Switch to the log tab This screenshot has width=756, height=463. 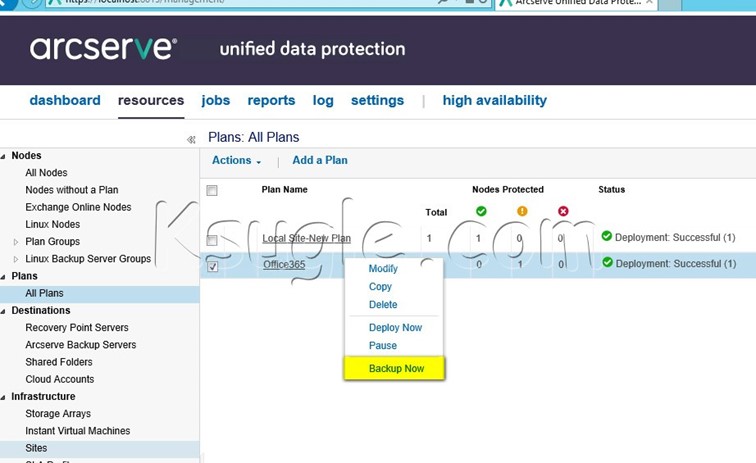323,100
